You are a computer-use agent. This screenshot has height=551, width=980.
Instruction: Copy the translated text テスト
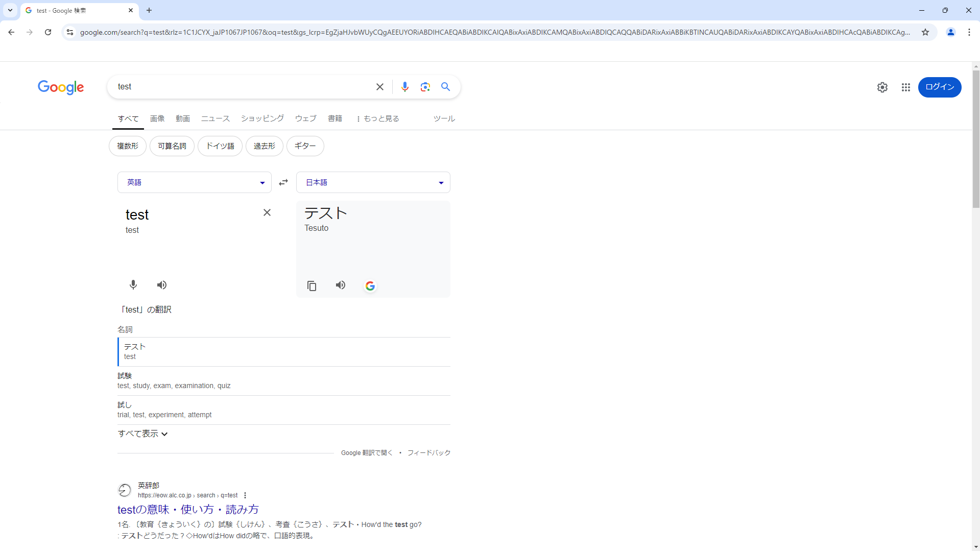[x=312, y=286]
